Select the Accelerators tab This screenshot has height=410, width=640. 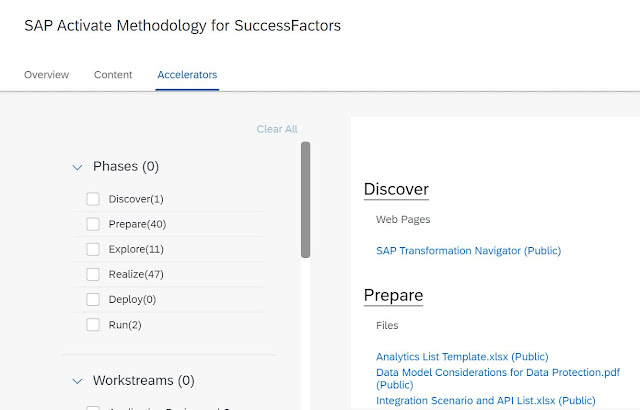[187, 75]
